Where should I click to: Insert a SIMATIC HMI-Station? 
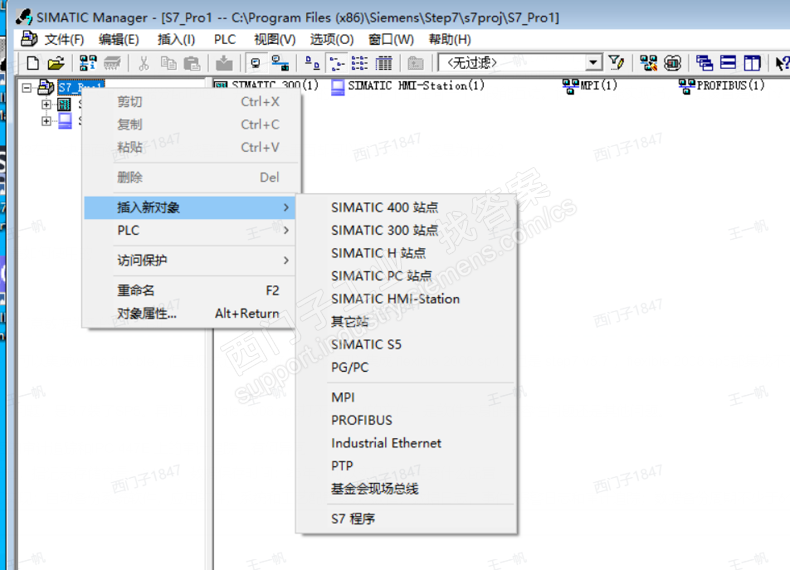407,299
